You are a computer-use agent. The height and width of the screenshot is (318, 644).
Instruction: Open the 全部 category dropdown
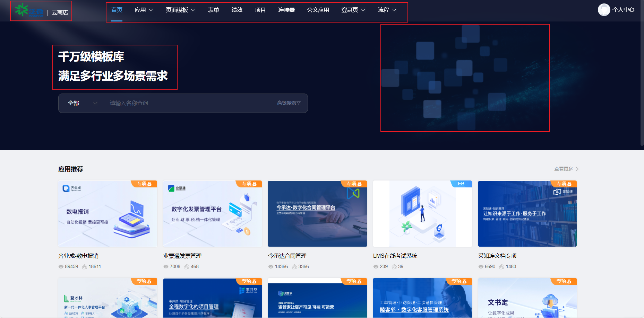click(x=82, y=103)
